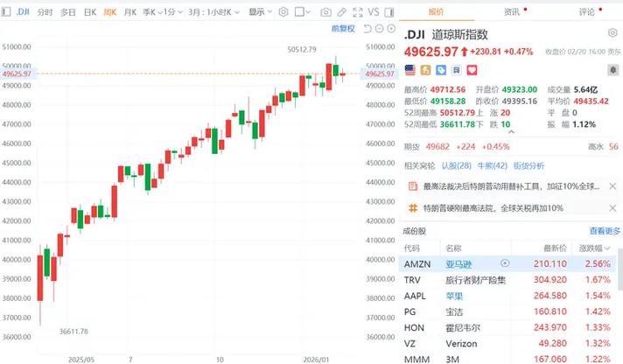The image size is (623, 364).
Task: Switch to 日K daily candlestick
Action: (90, 12)
